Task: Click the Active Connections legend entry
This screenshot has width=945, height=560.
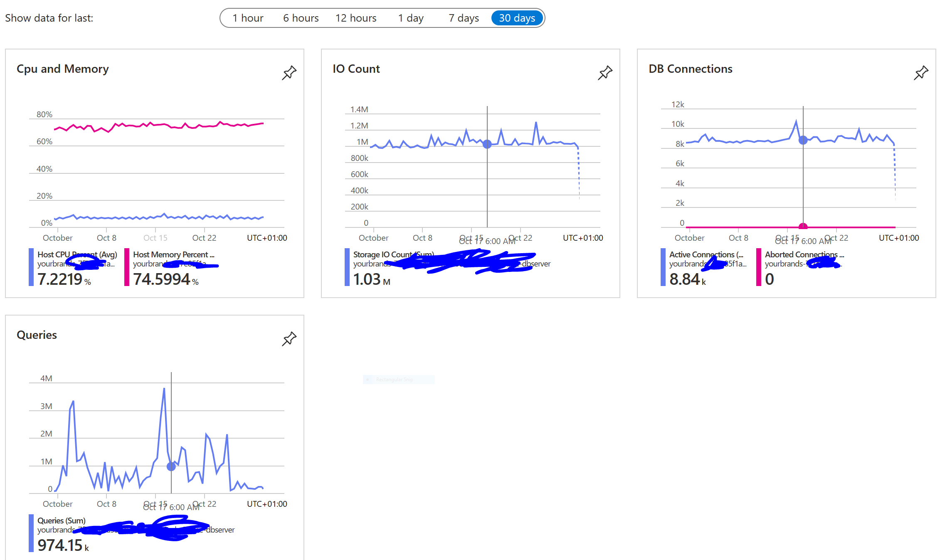Action: pyautogui.click(x=706, y=254)
